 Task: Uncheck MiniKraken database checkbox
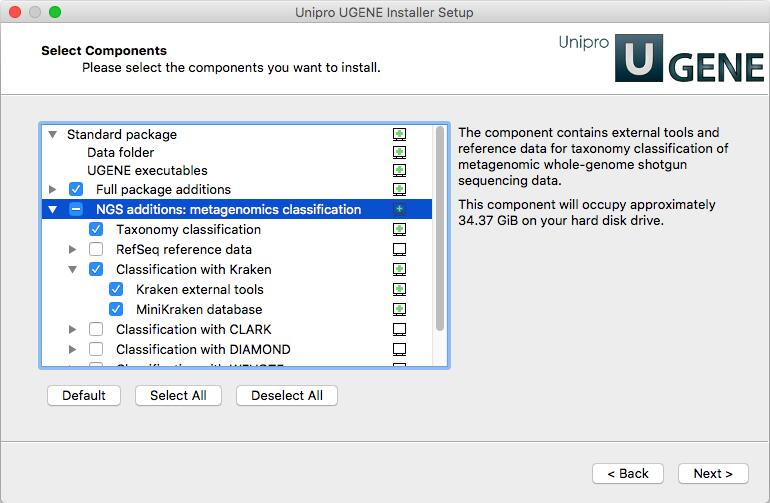(x=116, y=309)
